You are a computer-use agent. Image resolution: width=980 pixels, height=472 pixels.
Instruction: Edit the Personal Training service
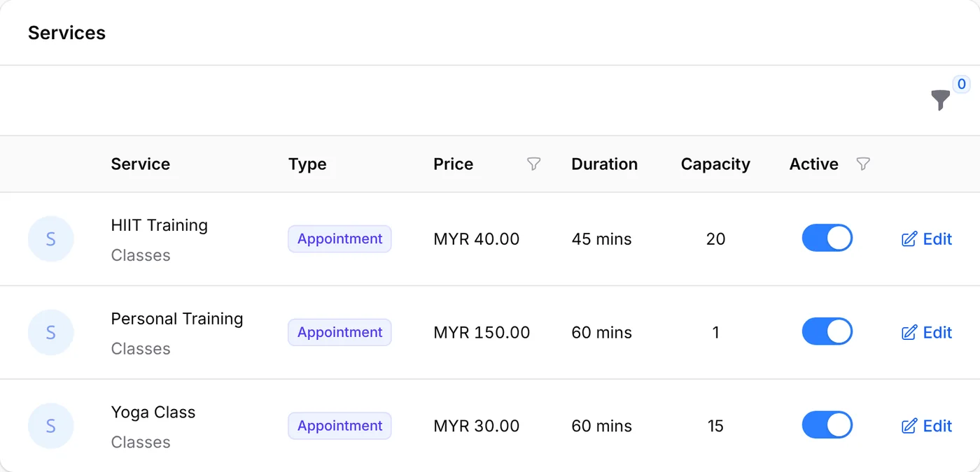pyautogui.click(x=927, y=332)
